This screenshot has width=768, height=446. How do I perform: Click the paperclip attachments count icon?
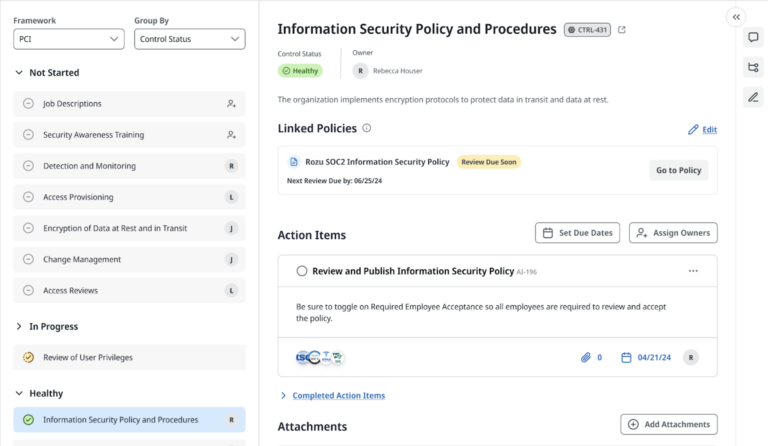(x=586, y=357)
